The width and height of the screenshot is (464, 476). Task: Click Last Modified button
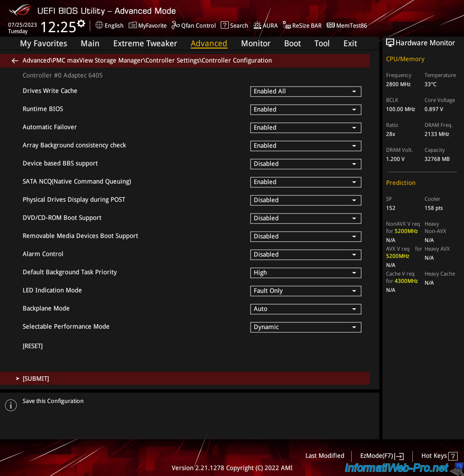(x=324, y=456)
